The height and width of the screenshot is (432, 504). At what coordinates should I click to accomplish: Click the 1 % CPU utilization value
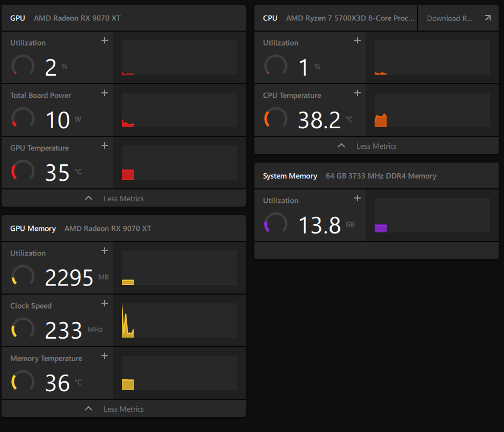point(310,68)
